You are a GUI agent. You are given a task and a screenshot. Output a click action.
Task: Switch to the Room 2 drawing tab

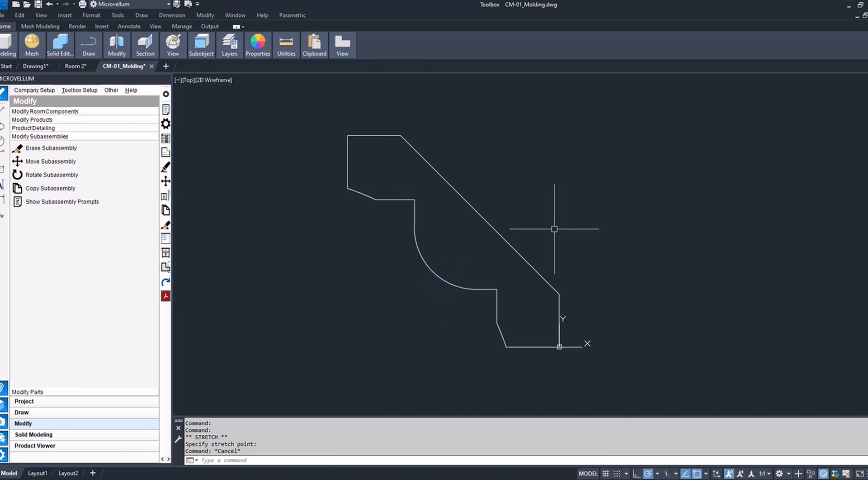point(75,66)
